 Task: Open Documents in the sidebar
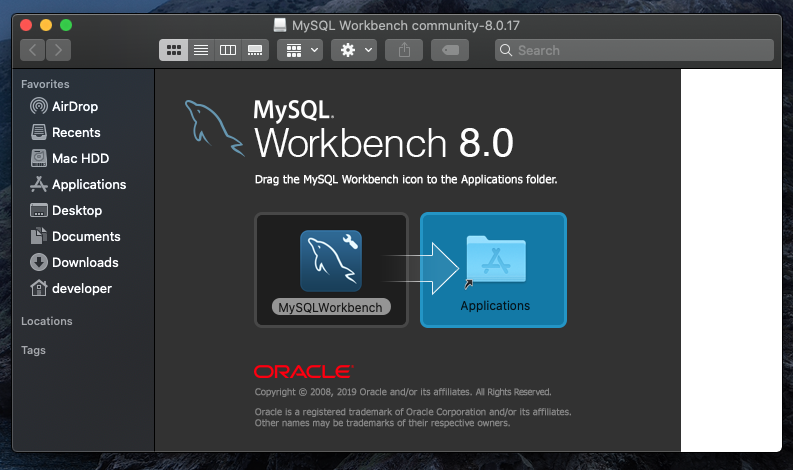86,236
